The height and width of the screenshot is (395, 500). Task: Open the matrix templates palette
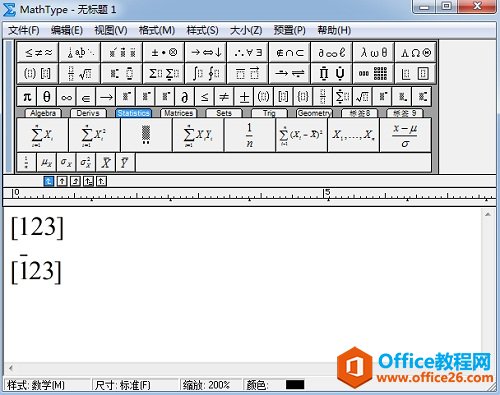374,73
